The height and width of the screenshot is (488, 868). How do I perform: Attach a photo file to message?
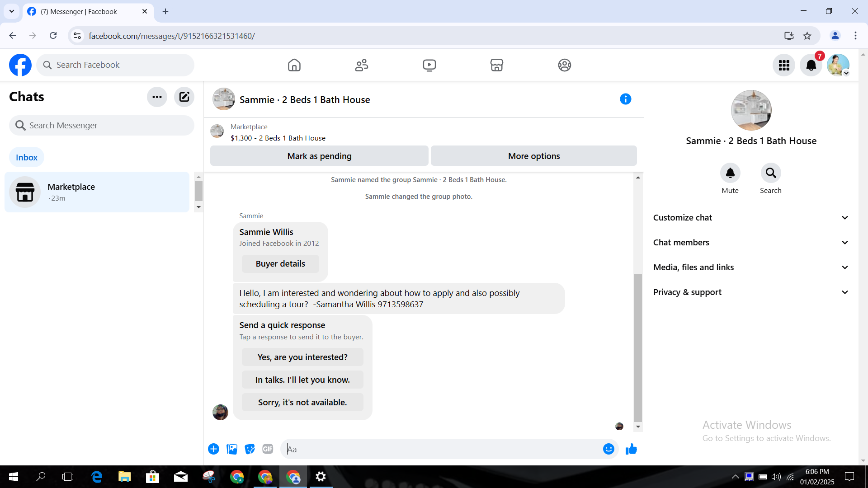click(232, 449)
